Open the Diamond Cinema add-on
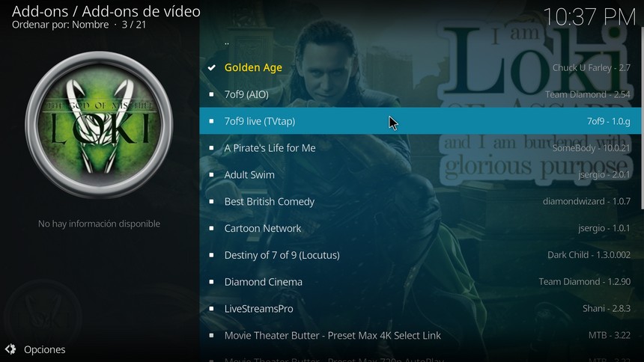Screen dimensions: 644x362 point(420,281)
